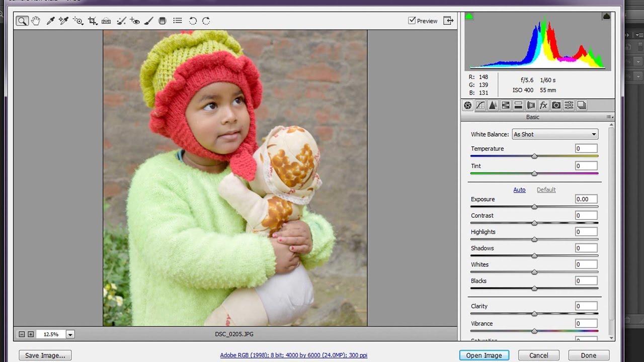Click the Blacks slider handle
The height and width of the screenshot is (362, 644).
(x=534, y=288)
